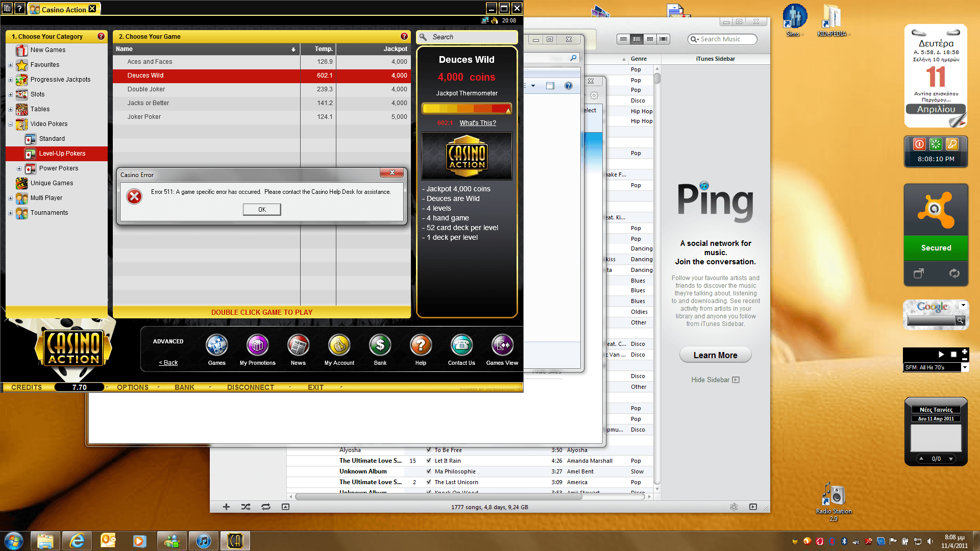Open Internet Explorer from taskbar

77,541
